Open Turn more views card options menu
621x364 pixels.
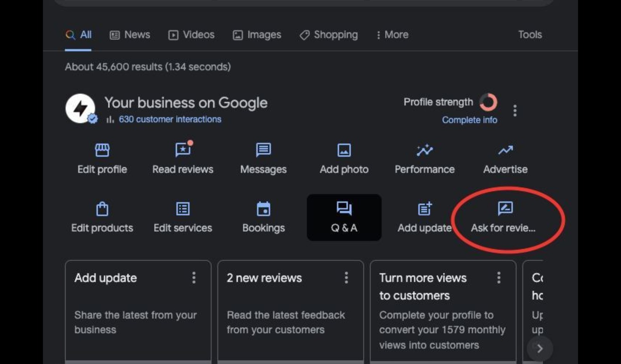(499, 277)
